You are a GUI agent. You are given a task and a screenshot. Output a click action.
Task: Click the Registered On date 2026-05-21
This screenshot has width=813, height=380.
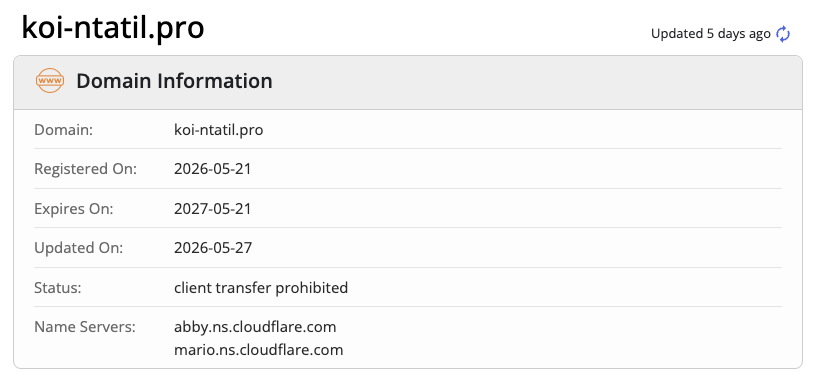tap(213, 169)
